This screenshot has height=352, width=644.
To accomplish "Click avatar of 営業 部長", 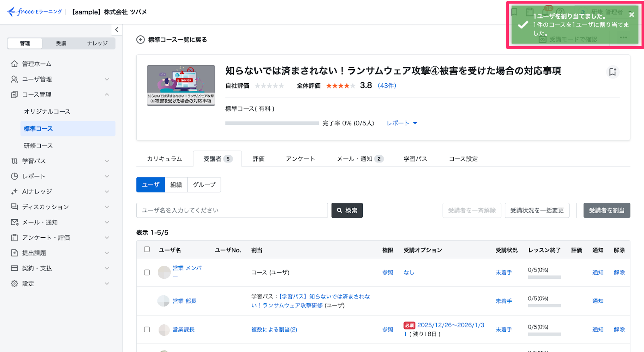I will coord(163,301).
